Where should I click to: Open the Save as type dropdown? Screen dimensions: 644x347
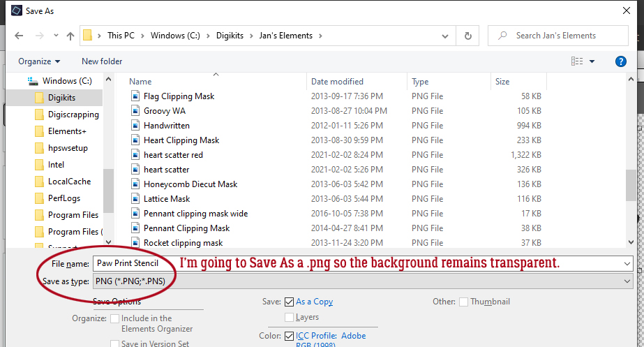[627, 281]
